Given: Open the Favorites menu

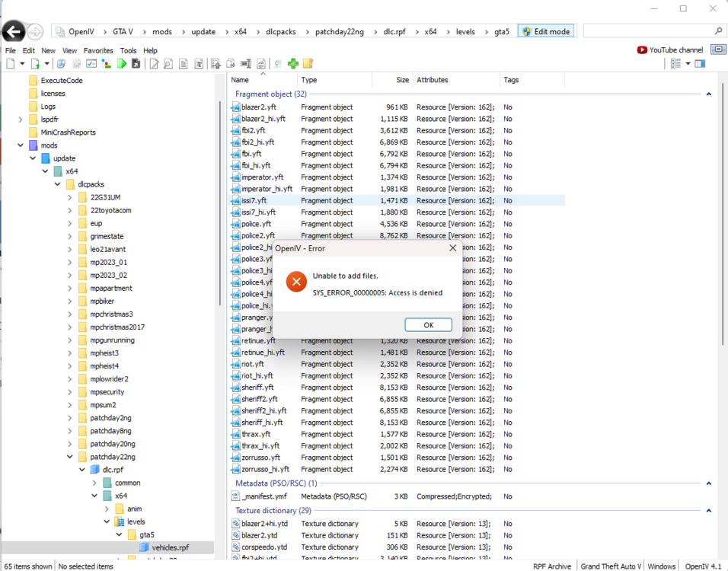Looking at the screenshot, I should coord(100,49).
